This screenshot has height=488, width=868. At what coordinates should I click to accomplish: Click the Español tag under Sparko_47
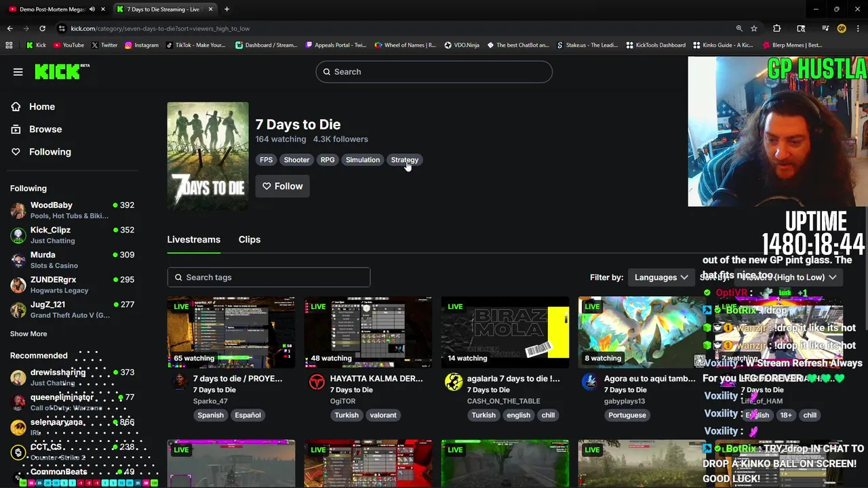(x=248, y=415)
